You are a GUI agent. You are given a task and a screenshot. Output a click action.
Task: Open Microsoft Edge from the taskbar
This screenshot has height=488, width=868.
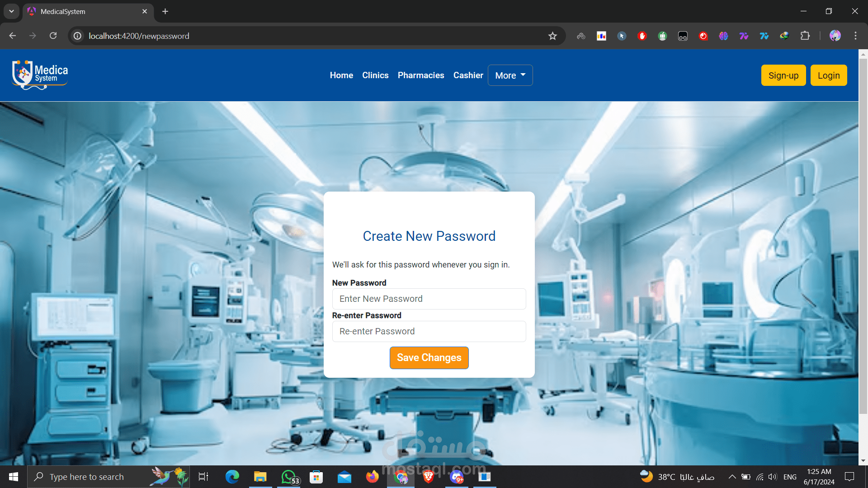(x=232, y=477)
